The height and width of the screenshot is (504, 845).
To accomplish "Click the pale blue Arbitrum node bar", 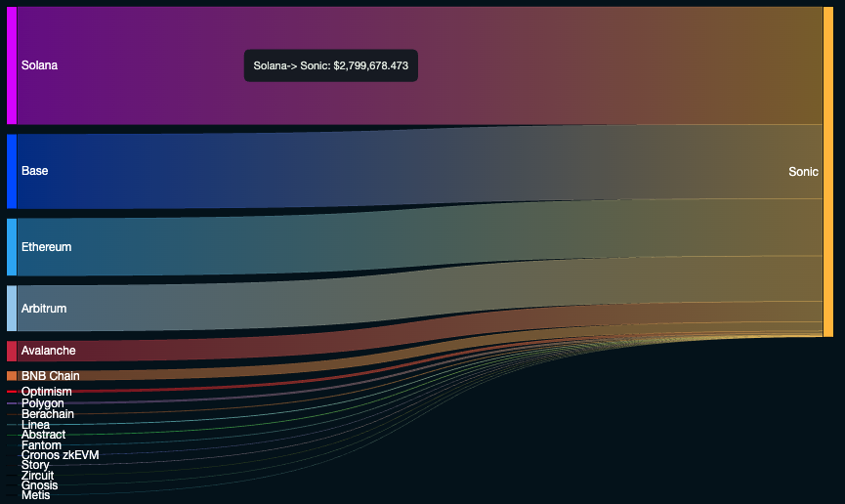I will [12, 309].
